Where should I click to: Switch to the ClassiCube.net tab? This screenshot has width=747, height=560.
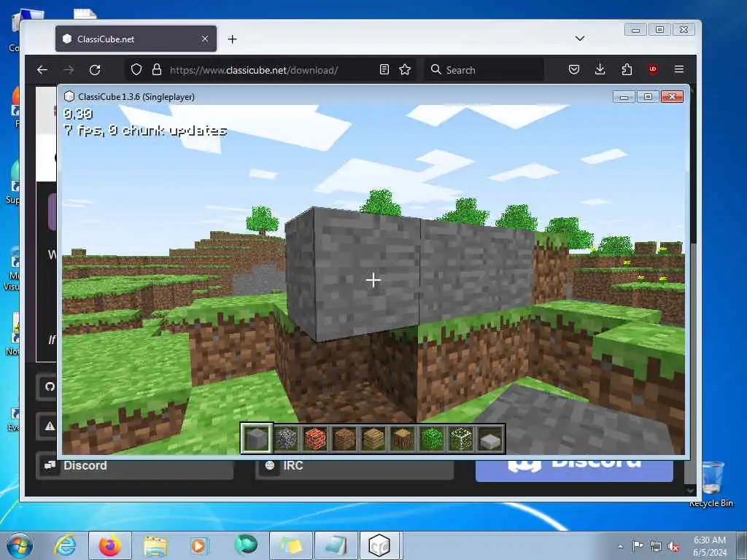pyautogui.click(x=136, y=39)
